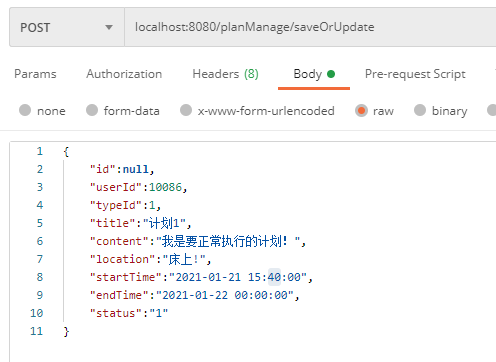The height and width of the screenshot is (362, 496).
Task: Click line number 1 in editor gutter
Action: [40, 151]
